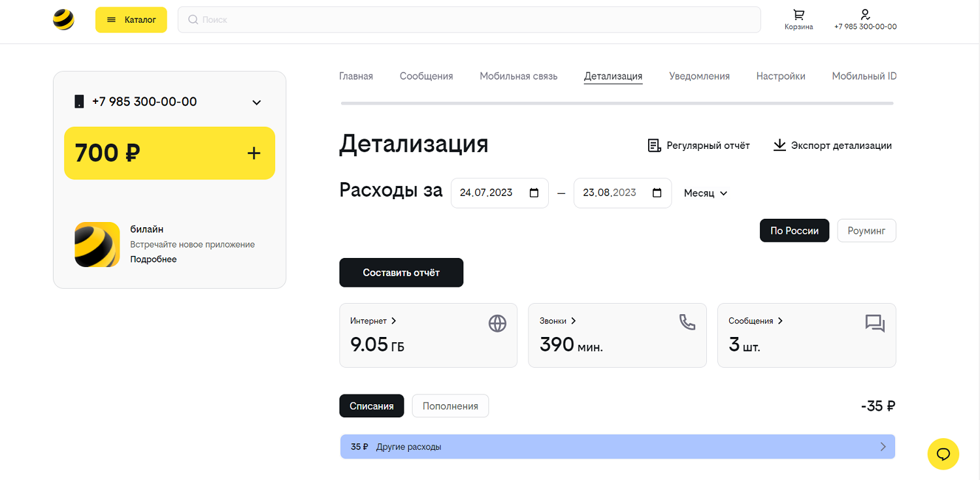The height and width of the screenshot is (480, 980).
Task: Select the Пополнения toggle
Action: (x=450, y=406)
